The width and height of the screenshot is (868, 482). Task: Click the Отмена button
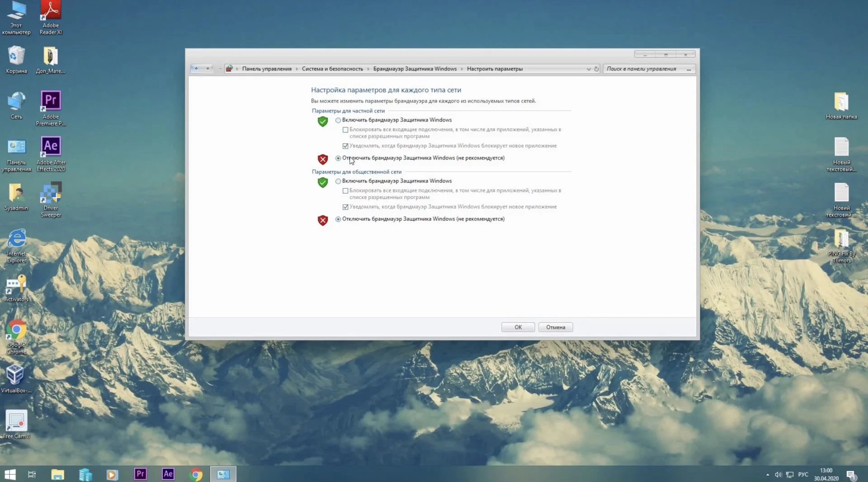pos(556,327)
